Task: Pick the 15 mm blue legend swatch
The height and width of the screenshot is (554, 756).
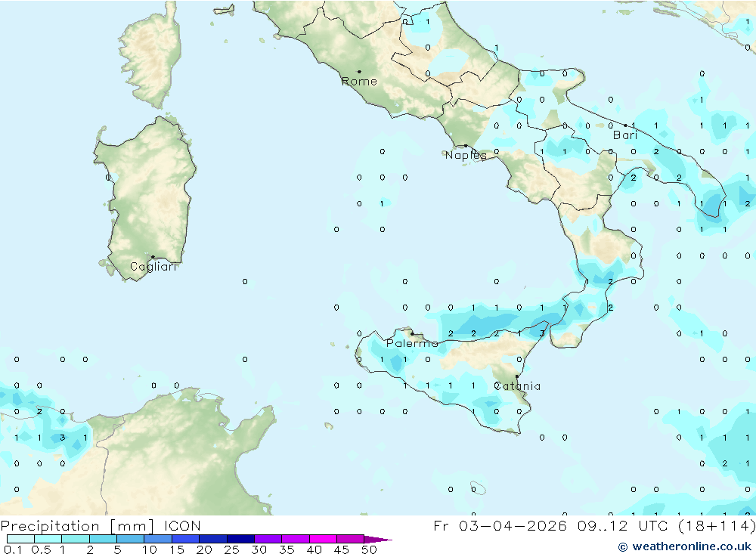Action: tap(185, 539)
